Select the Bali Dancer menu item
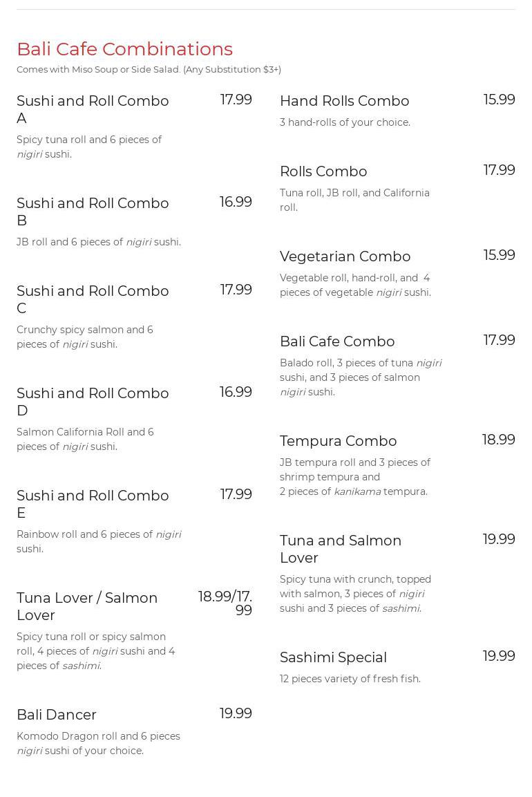 tap(57, 715)
